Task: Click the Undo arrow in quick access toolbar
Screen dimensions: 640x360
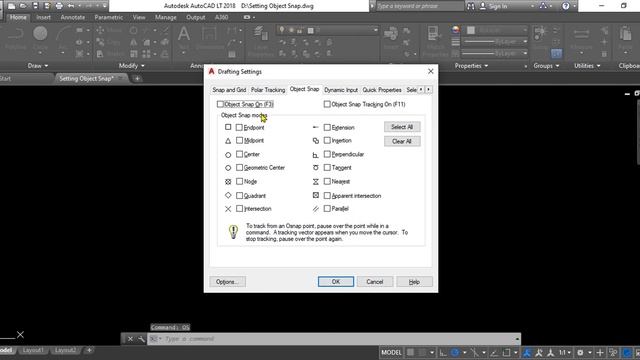Action: tap(71, 6)
